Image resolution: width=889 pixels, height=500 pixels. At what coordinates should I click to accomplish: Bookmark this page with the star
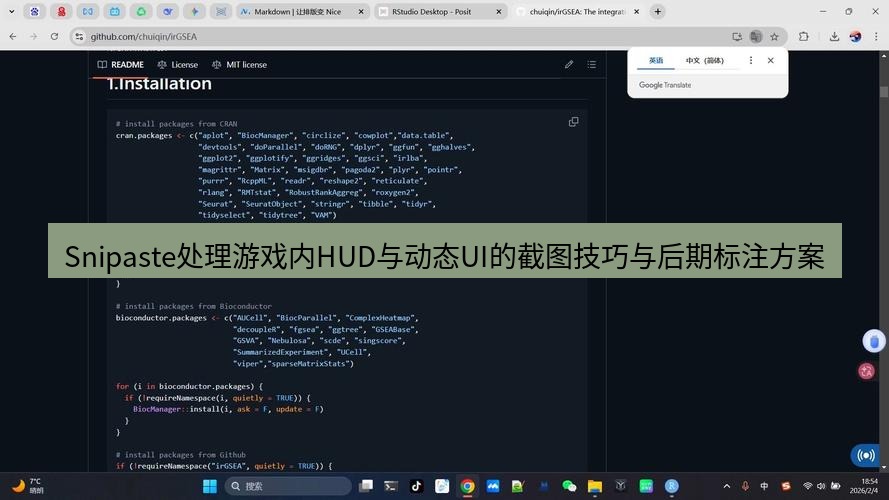point(774,36)
